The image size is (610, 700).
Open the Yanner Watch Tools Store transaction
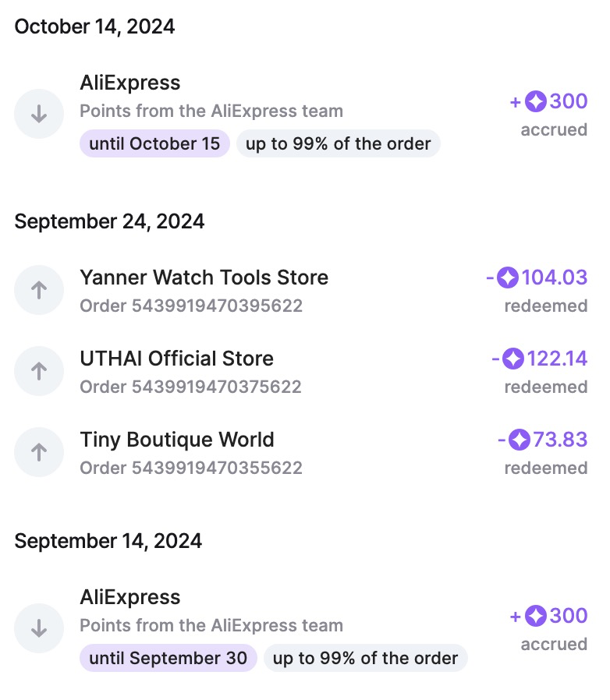pyautogui.click(x=204, y=278)
